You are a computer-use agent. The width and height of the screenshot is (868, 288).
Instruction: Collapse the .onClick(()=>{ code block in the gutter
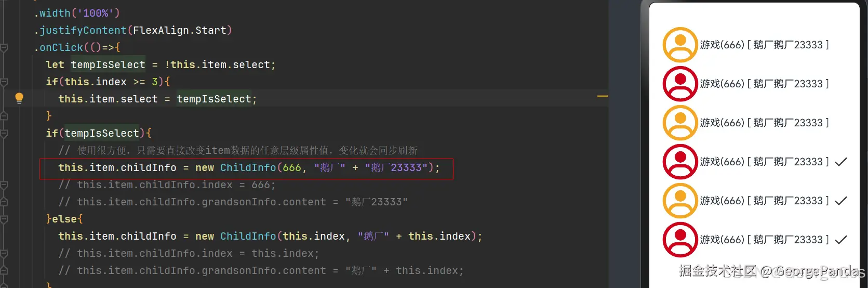tap(4, 47)
